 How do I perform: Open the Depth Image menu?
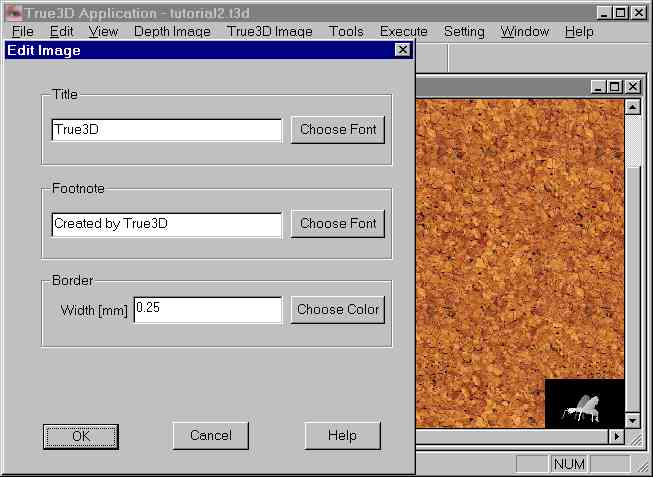[172, 32]
